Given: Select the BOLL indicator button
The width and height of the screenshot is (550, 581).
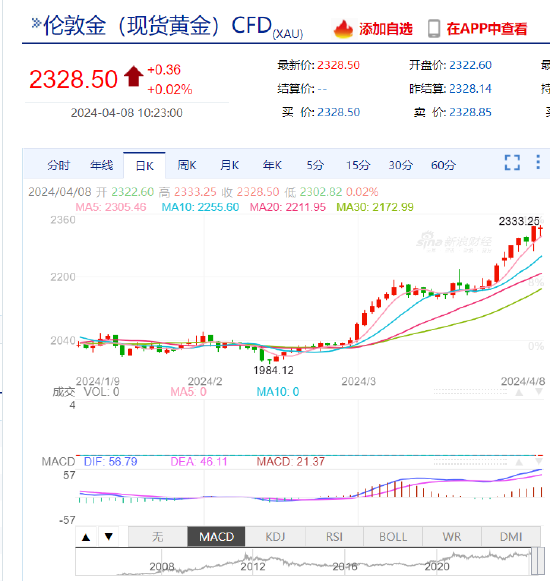Looking at the screenshot, I should [393, 537].
